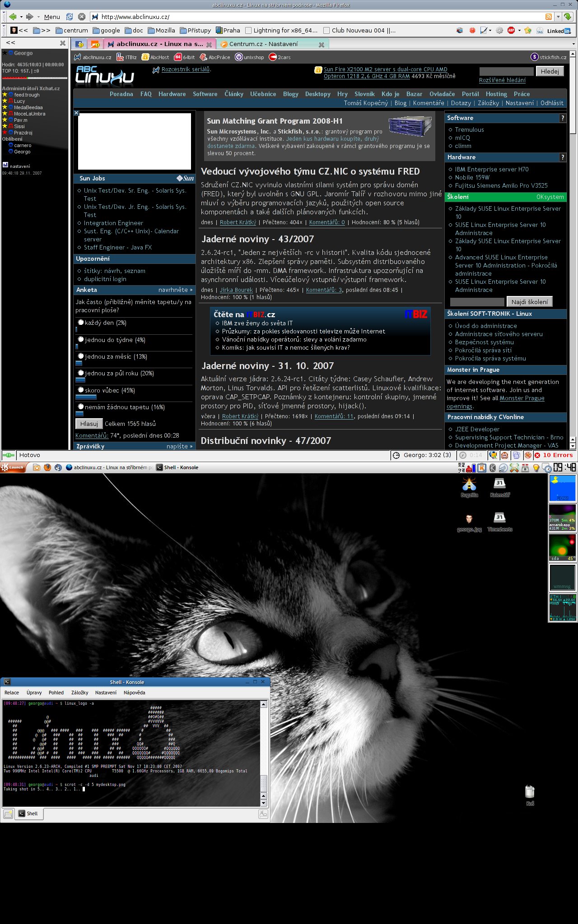This screenshot has width=578, height=924.
Task: Open the Bugzilla desktop icon
Action: (469, 487)
